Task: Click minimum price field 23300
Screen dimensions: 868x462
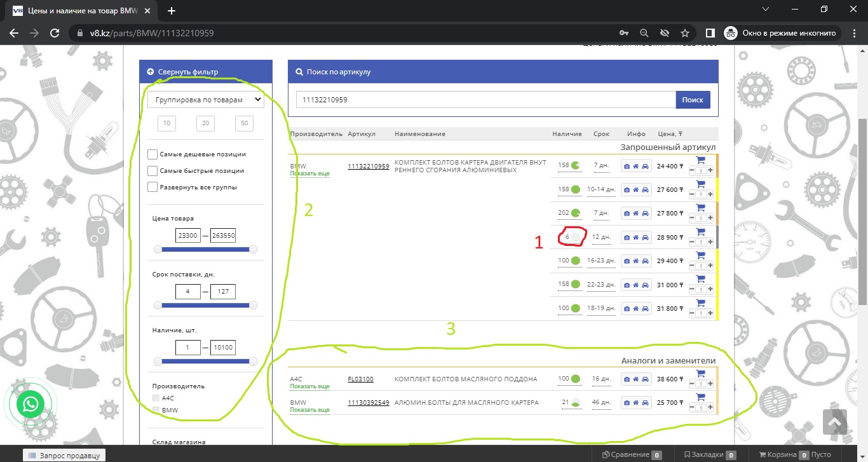Action: (187, 235)
